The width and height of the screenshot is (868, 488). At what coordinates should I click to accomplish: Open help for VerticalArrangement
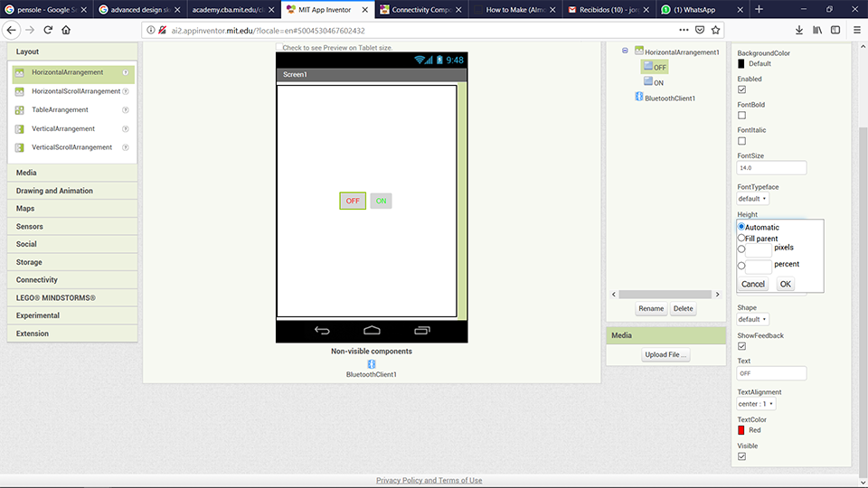126,129
